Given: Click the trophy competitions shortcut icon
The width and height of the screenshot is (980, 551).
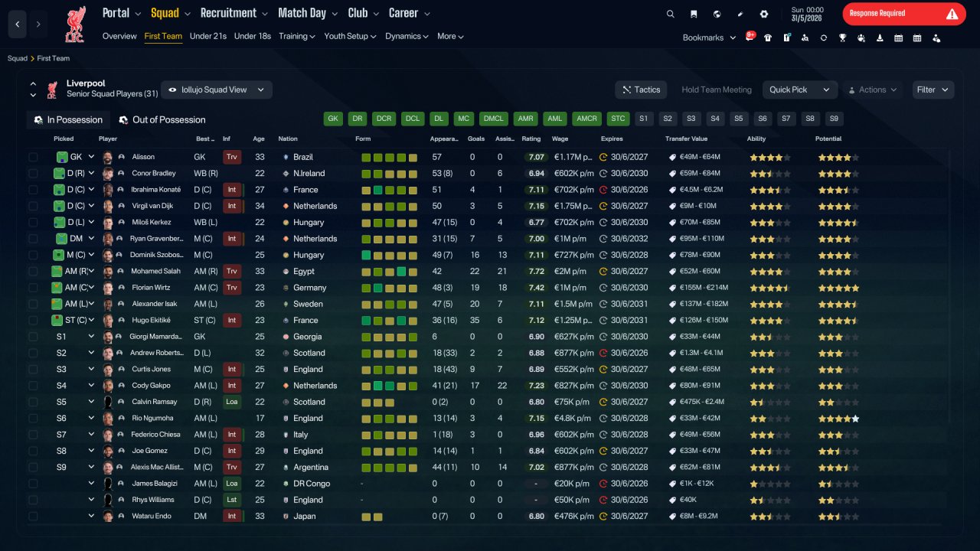Looking at the screenshot, I should pos(842,37).
